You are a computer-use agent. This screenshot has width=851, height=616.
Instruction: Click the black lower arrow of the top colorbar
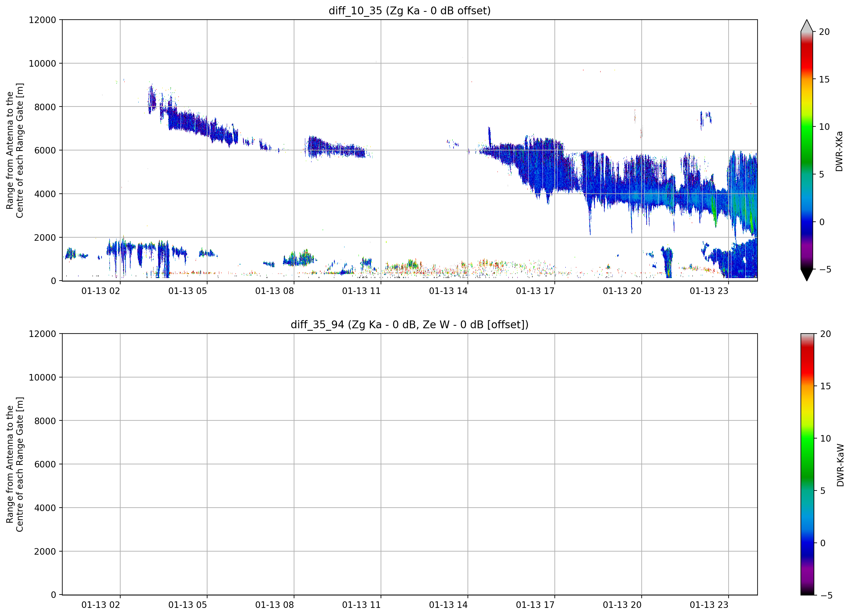[x=806, y=275]
